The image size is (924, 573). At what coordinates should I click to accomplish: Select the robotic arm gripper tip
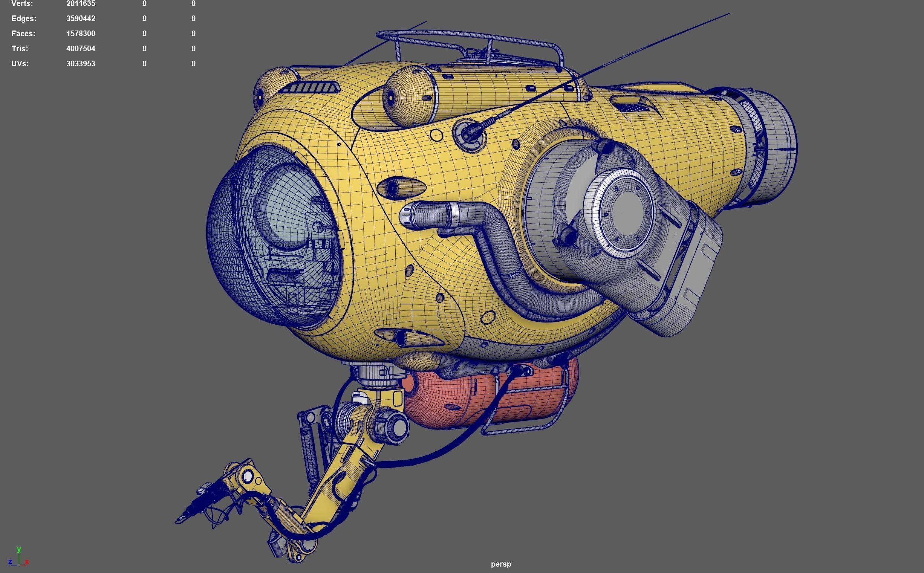[x=181, y=519]
